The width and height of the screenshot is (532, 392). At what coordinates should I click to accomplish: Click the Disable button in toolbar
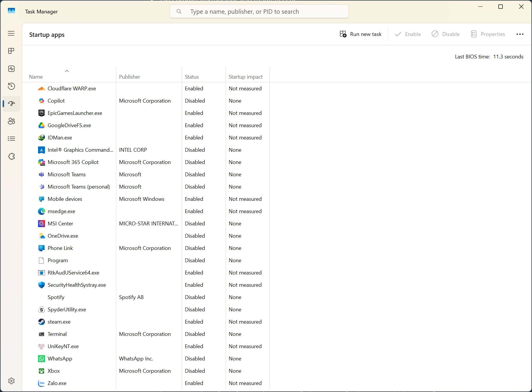click(x=445, y=34)
